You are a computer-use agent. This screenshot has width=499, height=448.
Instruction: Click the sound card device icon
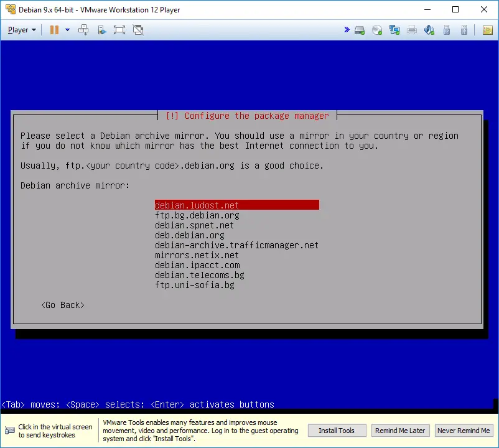pyautogui.click(x=429, y=30)
